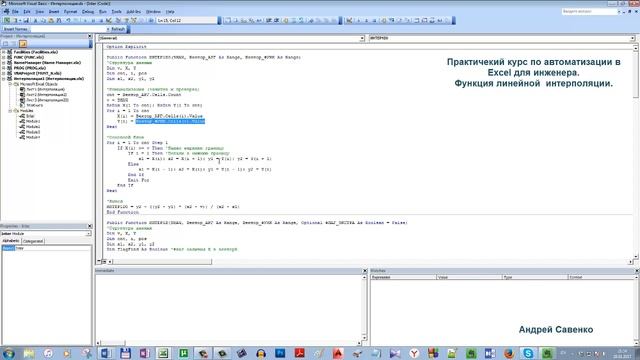640x360 pixels.
Task: Open Locals Window from Debug toolbar
Action: [x=417, y=20]
